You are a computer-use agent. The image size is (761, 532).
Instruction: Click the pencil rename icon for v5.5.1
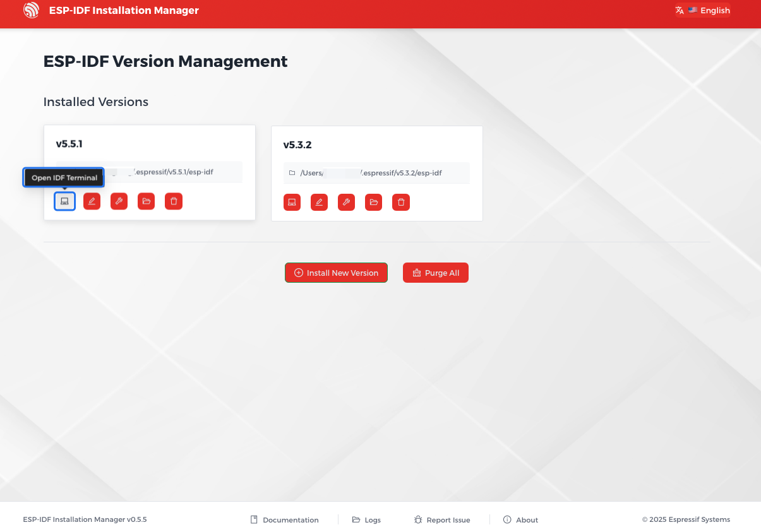[x=92, y=201]
